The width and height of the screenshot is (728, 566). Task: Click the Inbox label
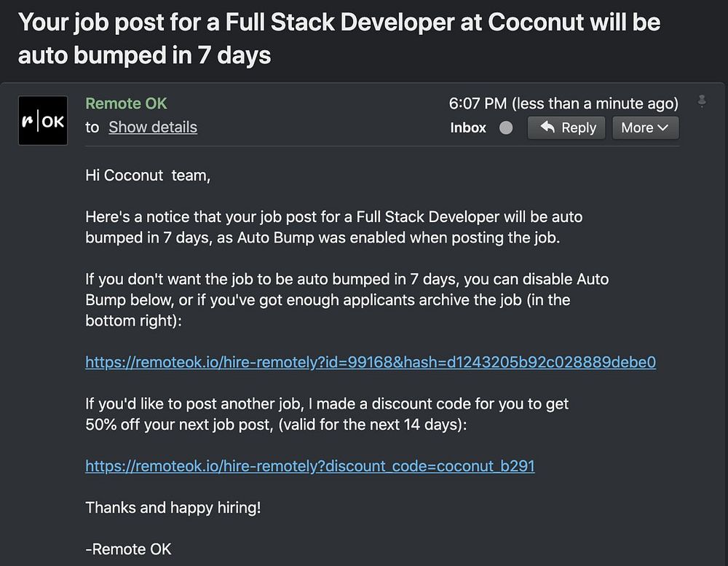click(468, 127)
